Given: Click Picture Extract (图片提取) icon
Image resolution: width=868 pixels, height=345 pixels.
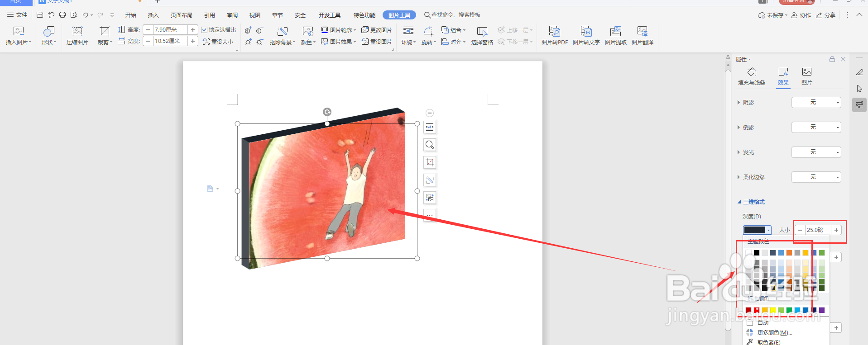Looking at the screenshot, I should (616, 32).
